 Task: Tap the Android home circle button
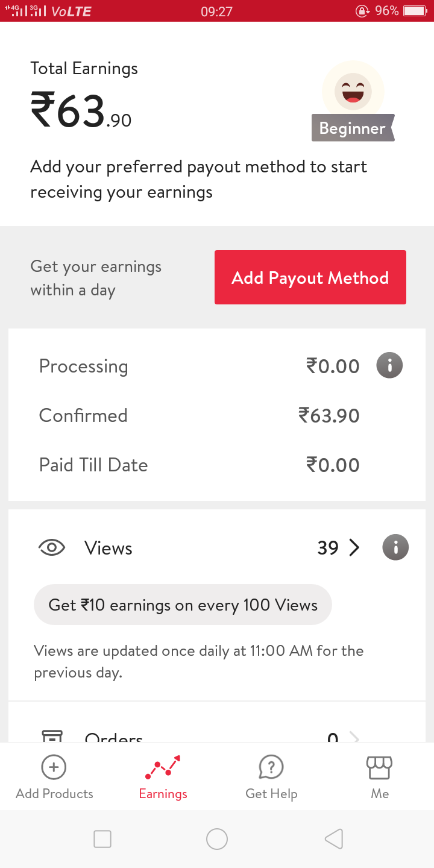(217, 838)
